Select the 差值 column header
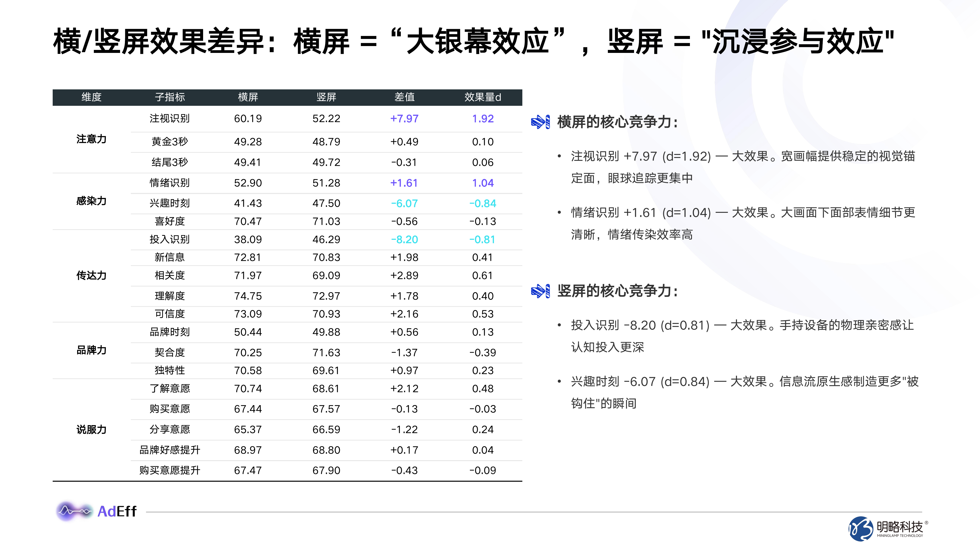Viewport: 980px width, 551px height. point(404,97)
